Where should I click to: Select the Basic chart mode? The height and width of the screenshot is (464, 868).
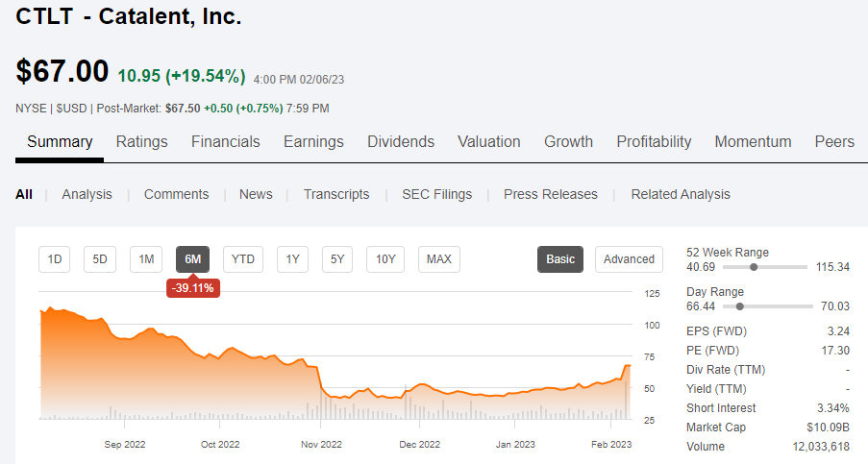pos(560,259)
